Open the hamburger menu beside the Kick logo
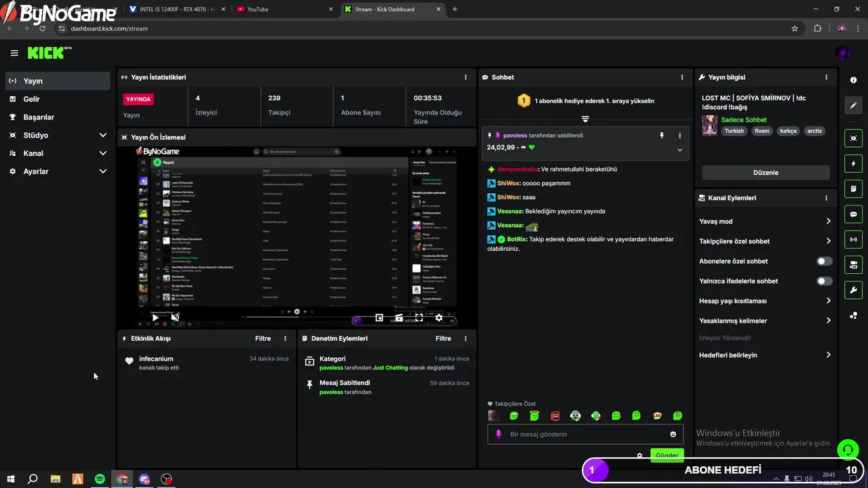This screenshot has width=868, height=488. pos(14,53)
